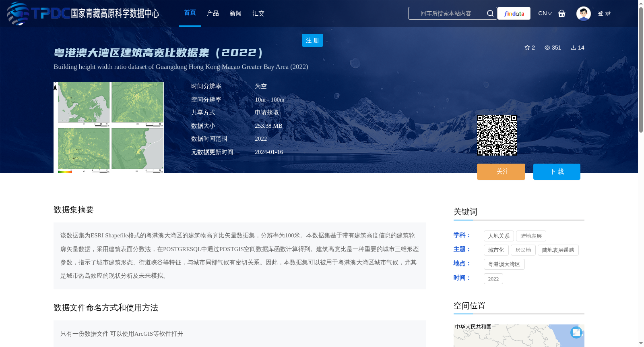This screenshot has height=347, width=644.
Task: Open the 产品 menu
Action: [x=213, y=13]
